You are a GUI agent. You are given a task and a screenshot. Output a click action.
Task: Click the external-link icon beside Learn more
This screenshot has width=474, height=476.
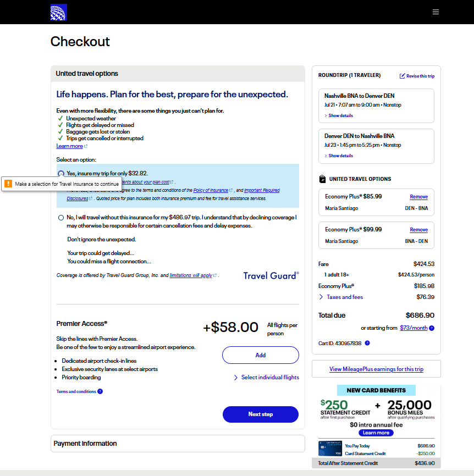86,146
